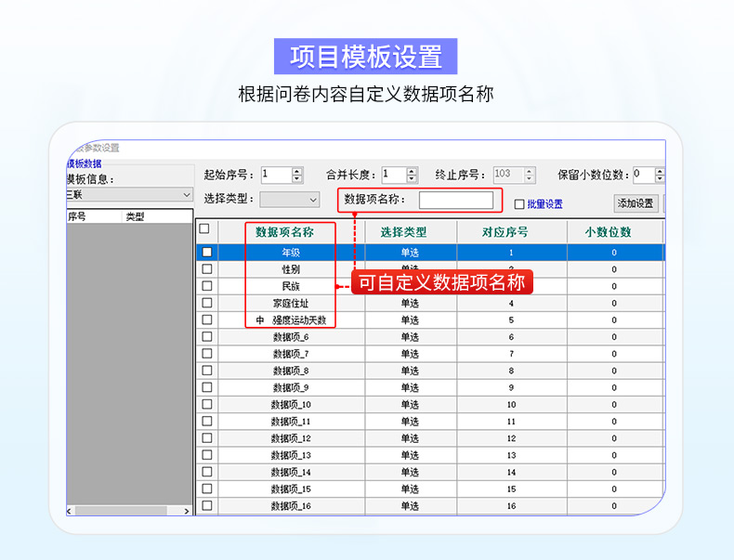Click the 起始序号 spinner arrows

coord(297,175)
